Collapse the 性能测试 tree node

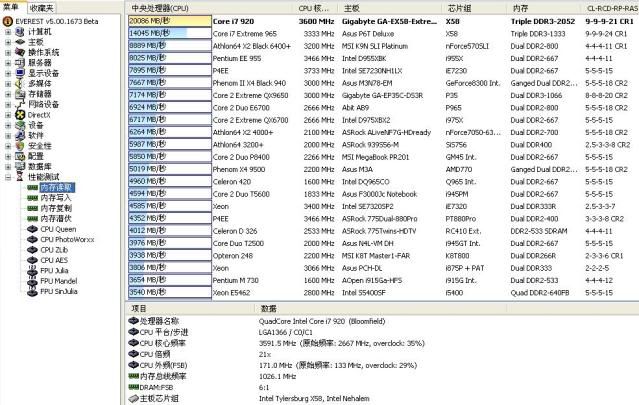pyautogui.click(x=8, y=177)
